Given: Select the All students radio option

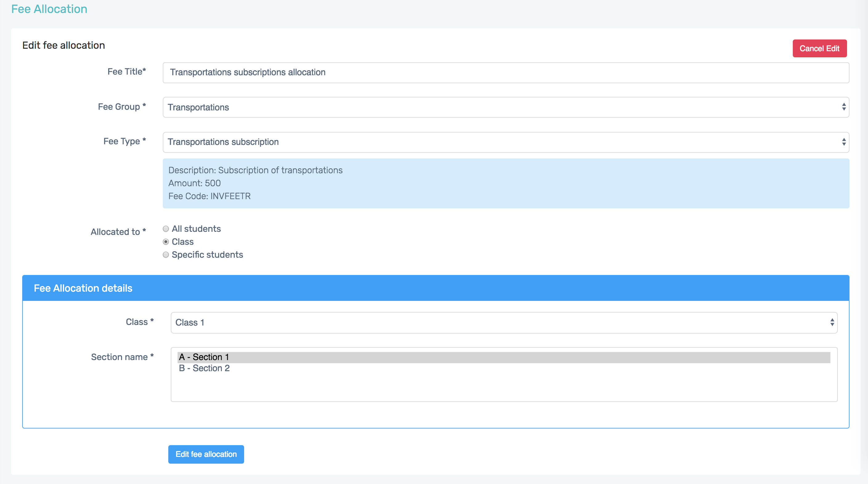Looking at the screenshot, I should (x=166, y=229).
